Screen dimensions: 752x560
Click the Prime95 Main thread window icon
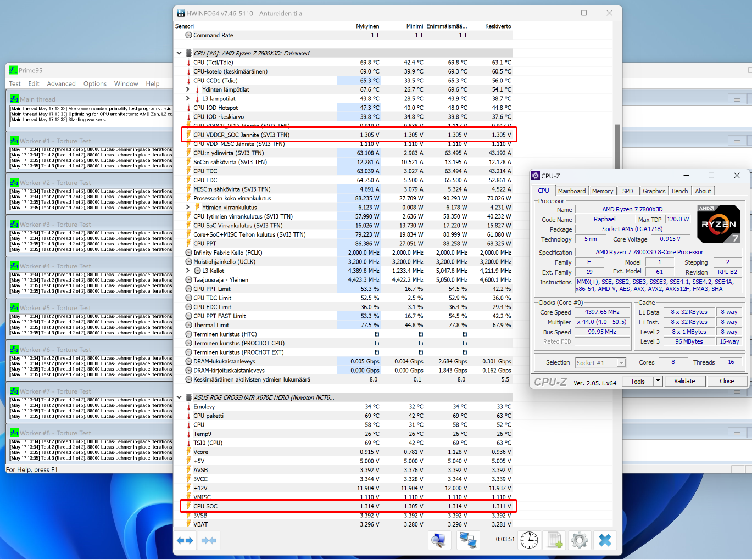[x=14, y=99]
